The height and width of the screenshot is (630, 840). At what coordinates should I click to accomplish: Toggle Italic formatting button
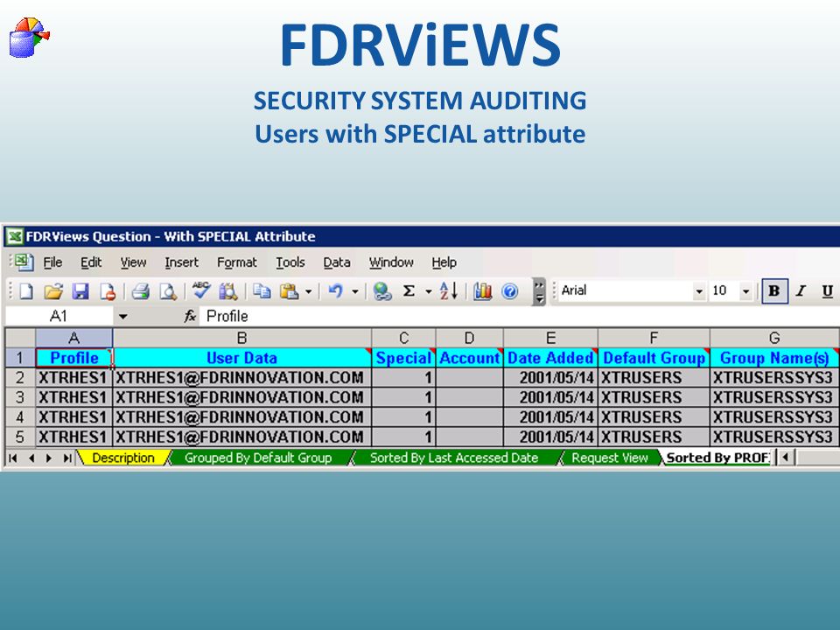tap(801, 290)
